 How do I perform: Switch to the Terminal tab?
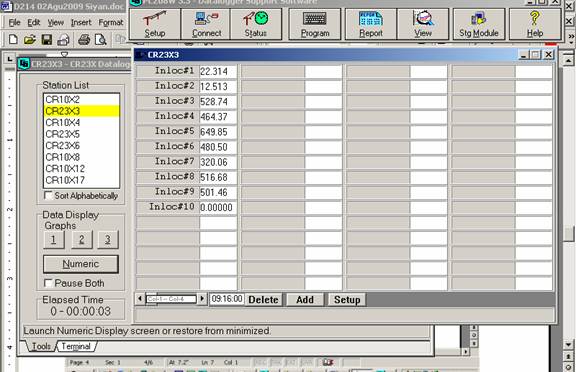[x=76, y=346]
